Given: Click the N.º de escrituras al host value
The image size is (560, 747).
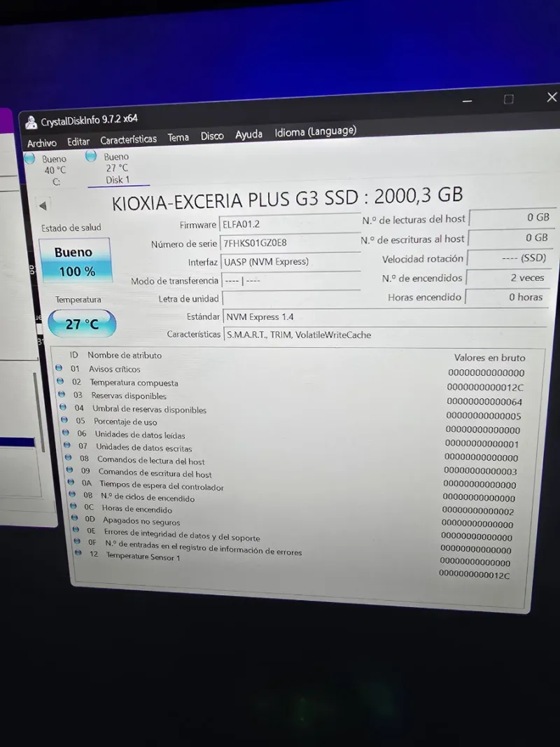Looking at the screenshot, I should (511, 238).
